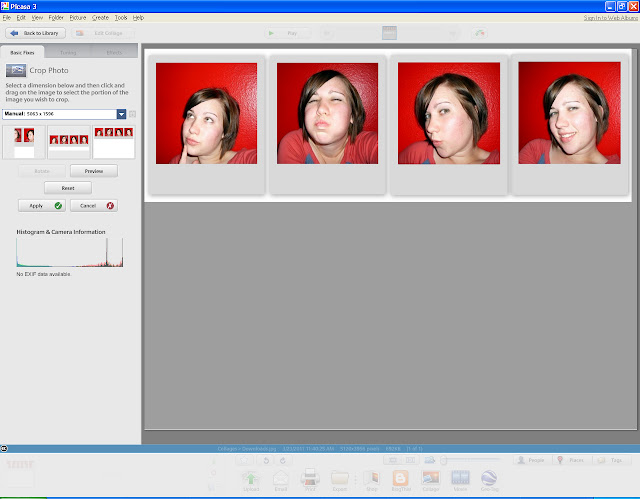Open the Folder menu
The width and height of the screenshot is (640, 499).
(56, 18)
